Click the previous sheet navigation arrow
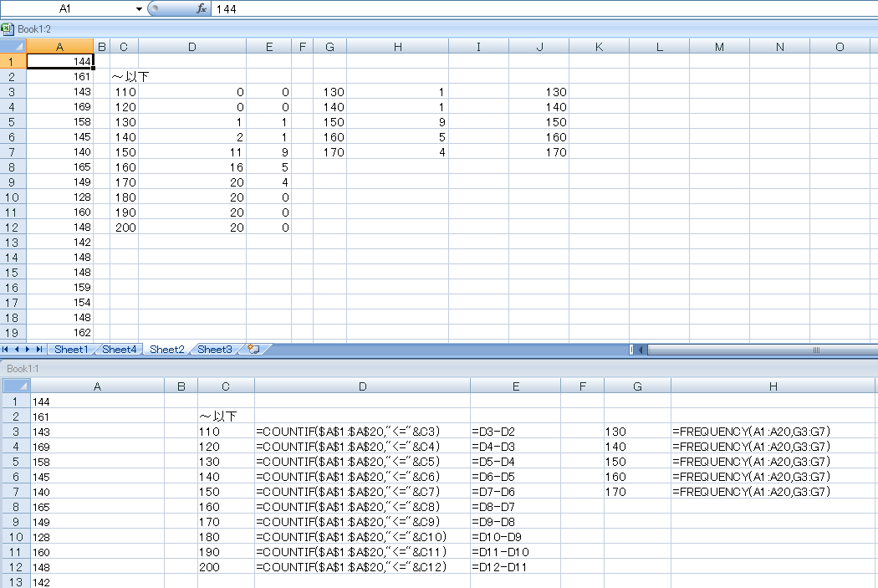878x588 pixels. tap(18, 350)
